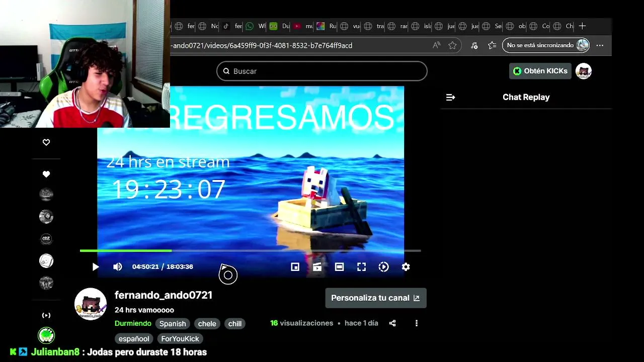
Task: Open fernando_ando0721 channel name
Action: (x=164, y=295)
